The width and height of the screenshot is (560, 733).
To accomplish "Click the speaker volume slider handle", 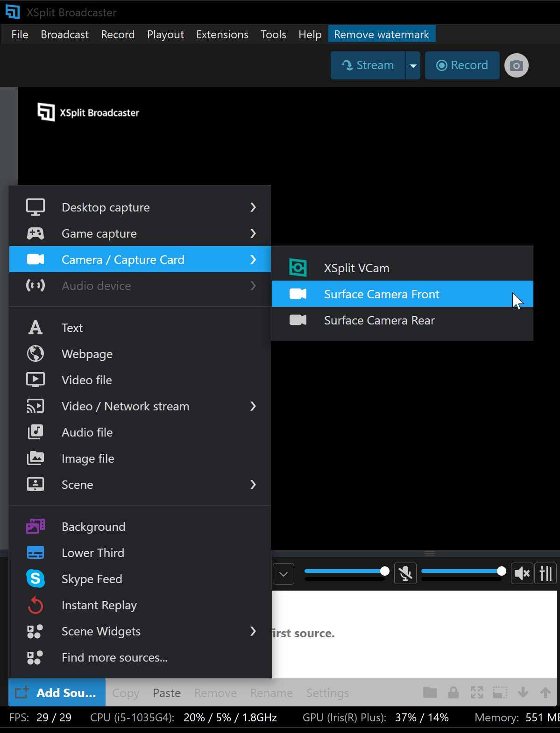I will pos(502,571).
